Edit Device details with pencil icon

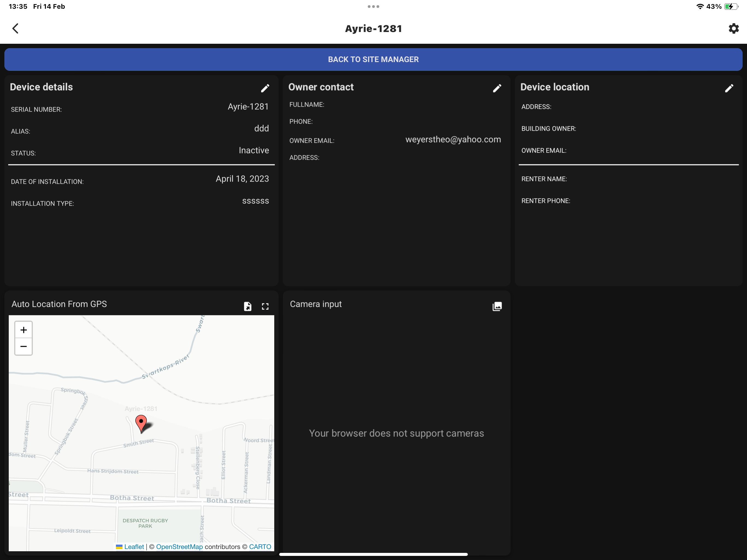(265, 88)
